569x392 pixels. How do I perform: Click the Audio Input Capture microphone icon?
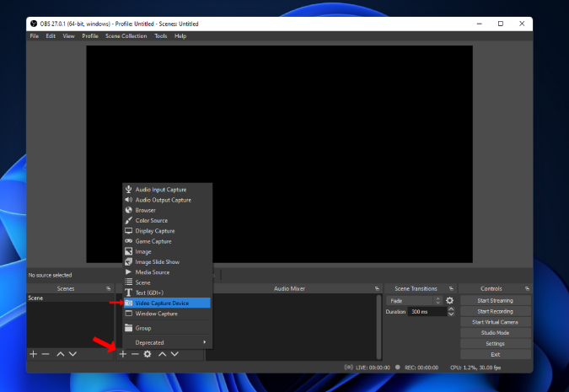(x=128, y=189)
